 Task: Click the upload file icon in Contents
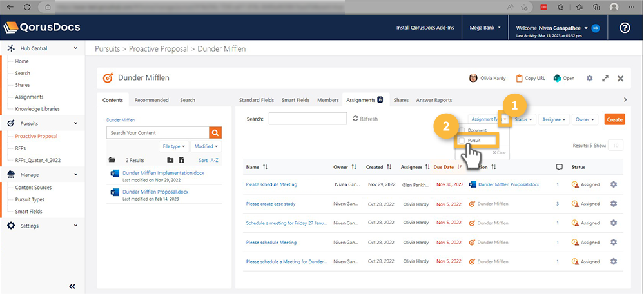tap(181, 160)
